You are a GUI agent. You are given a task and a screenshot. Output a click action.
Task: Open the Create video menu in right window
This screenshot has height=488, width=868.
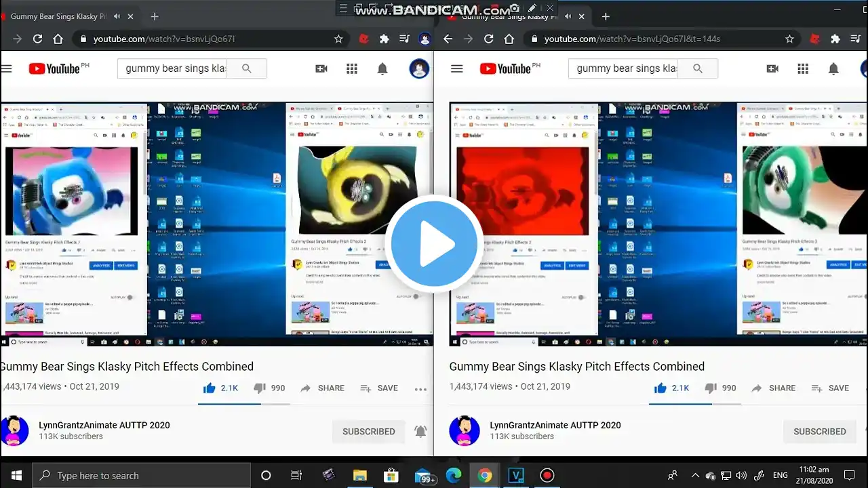772,68
